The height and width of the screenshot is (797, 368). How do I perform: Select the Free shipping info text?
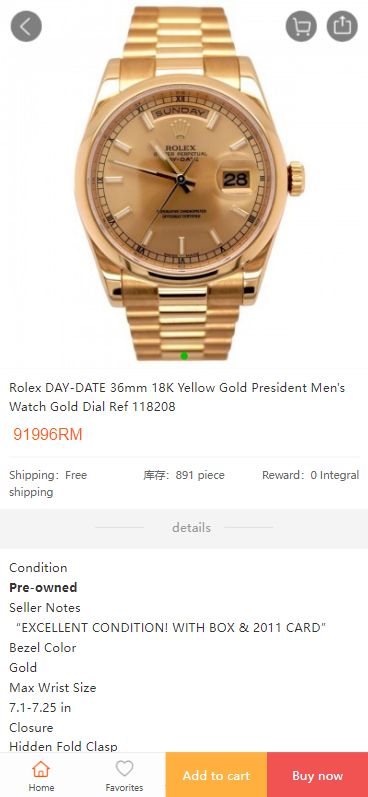[48, 483]
